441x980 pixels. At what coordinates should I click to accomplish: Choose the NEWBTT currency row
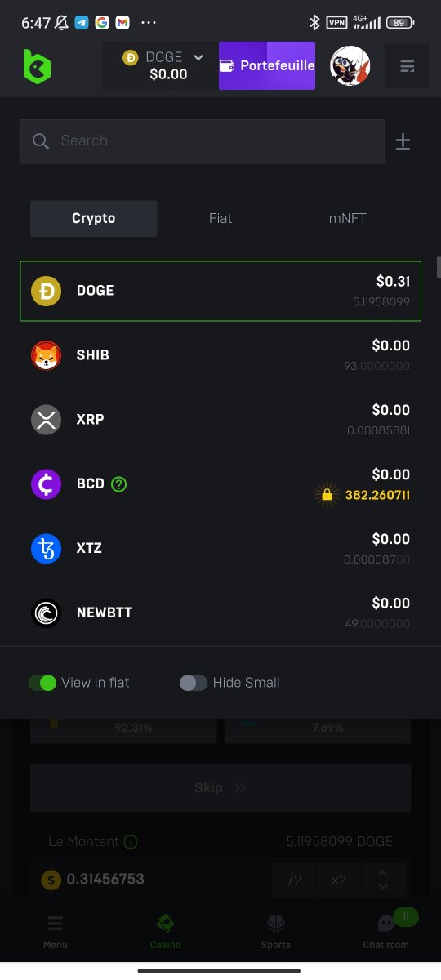click(x=220, y=612)
